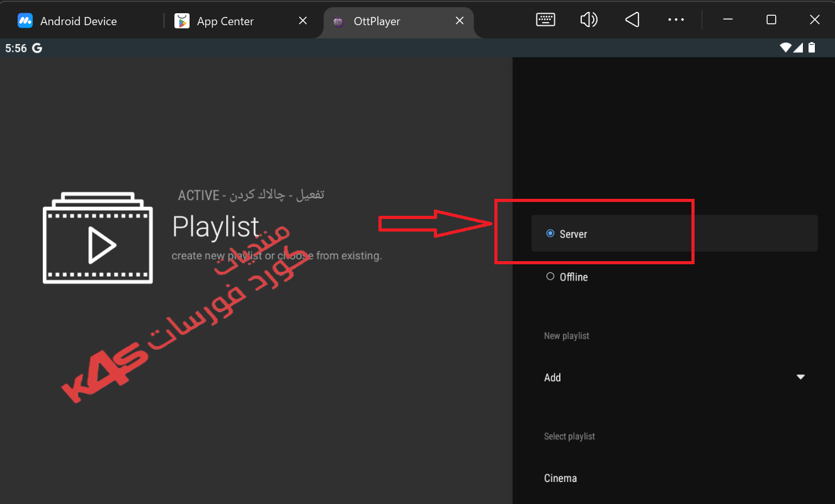Switch to the App Center tab
The image size is (835, 504).
(x=225, y=21)
